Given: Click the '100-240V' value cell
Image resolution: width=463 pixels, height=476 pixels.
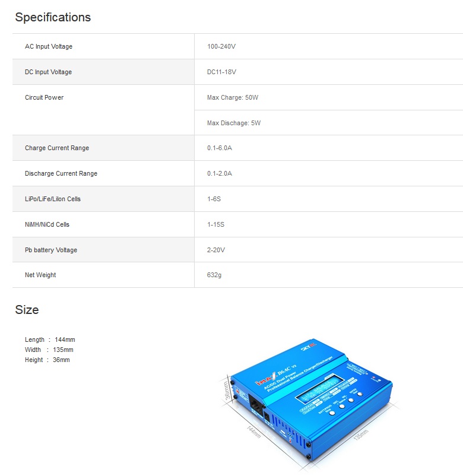Looking at the screenshot, I should (x=221, y=46).
